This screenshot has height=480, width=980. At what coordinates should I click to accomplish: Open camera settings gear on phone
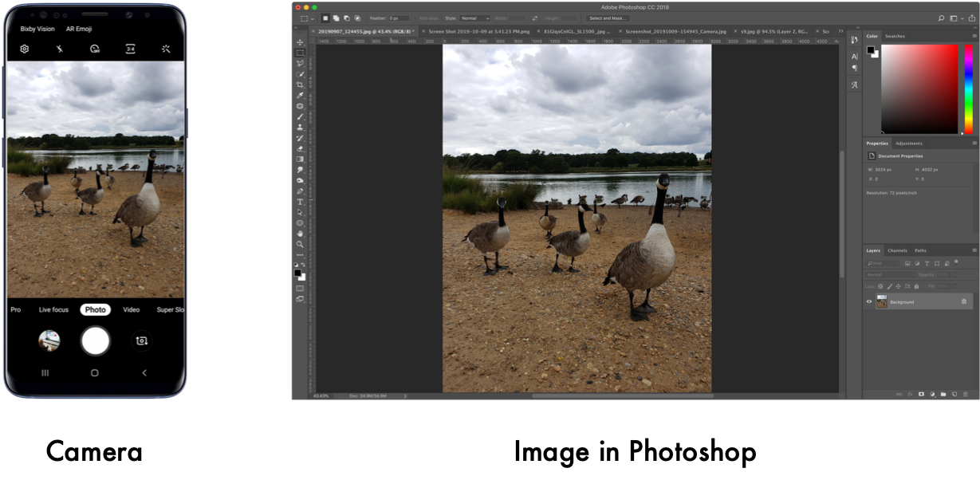coord(25,49)
